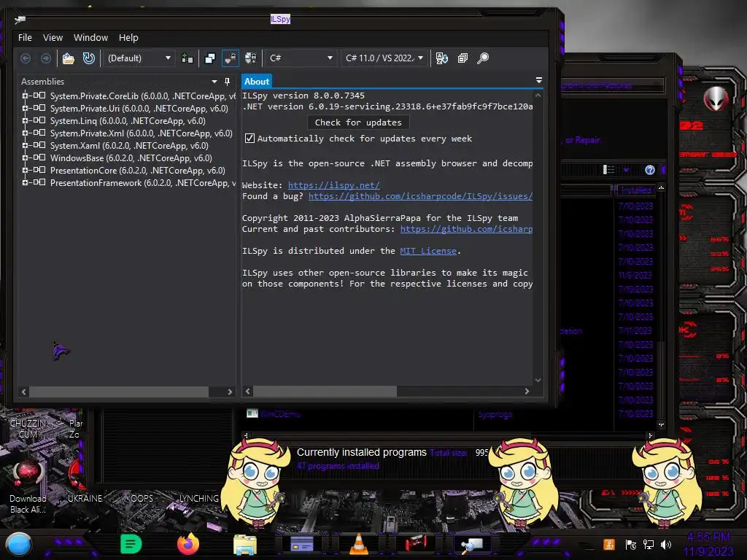Open the (Default) assembly list dropdown
The image size is (747, 560).
point(139,58)
